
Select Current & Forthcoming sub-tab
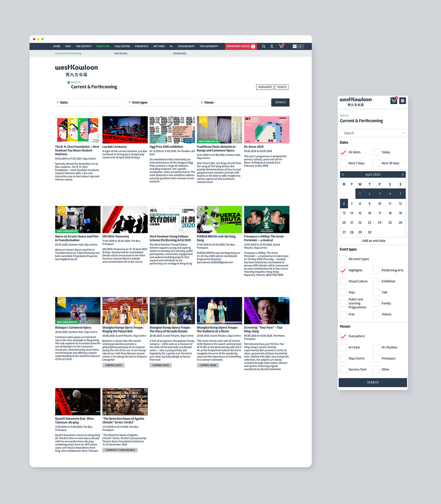[68, 53]
